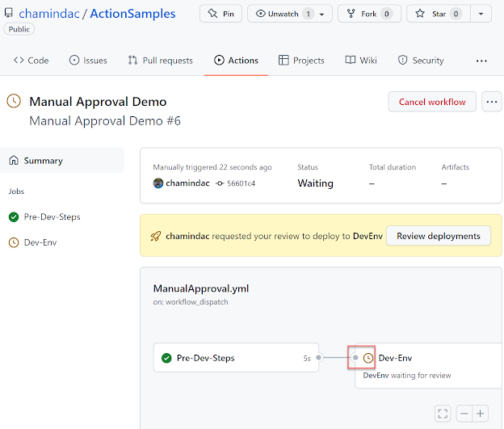Click the Security shield icon
Image resolution: width=504 pixels, height=429 pixels.
coord(403,60)
